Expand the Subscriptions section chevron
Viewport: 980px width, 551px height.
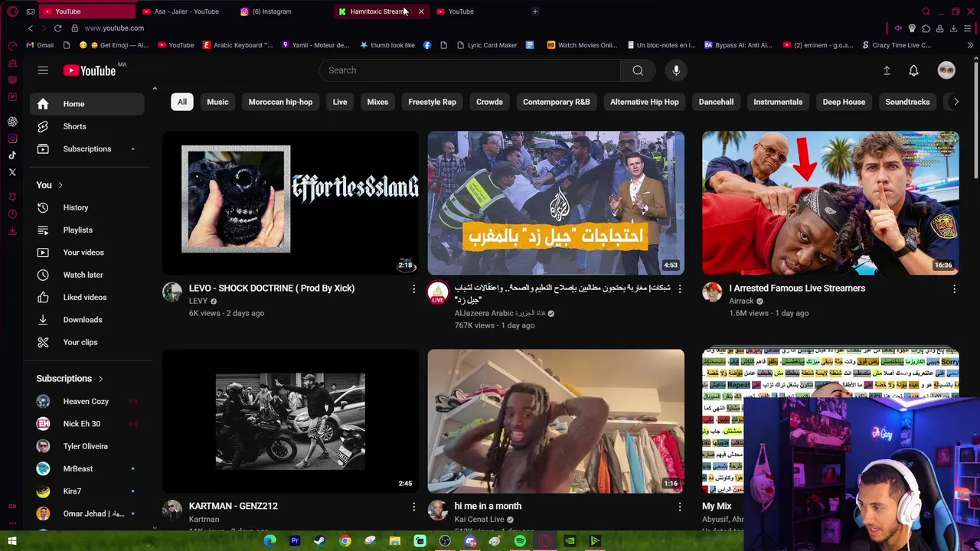click(100, 379)
